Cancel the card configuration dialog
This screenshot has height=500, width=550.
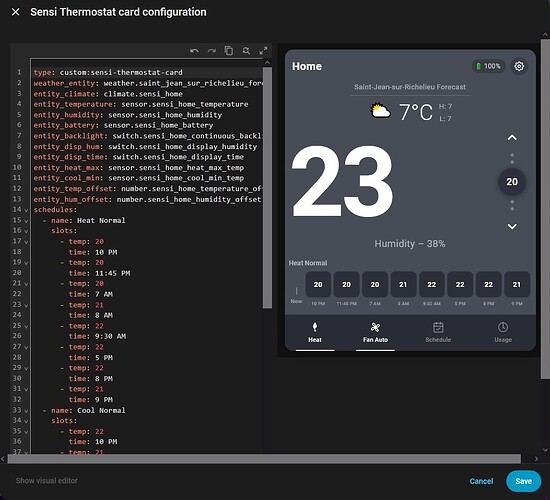pos(481,481)
